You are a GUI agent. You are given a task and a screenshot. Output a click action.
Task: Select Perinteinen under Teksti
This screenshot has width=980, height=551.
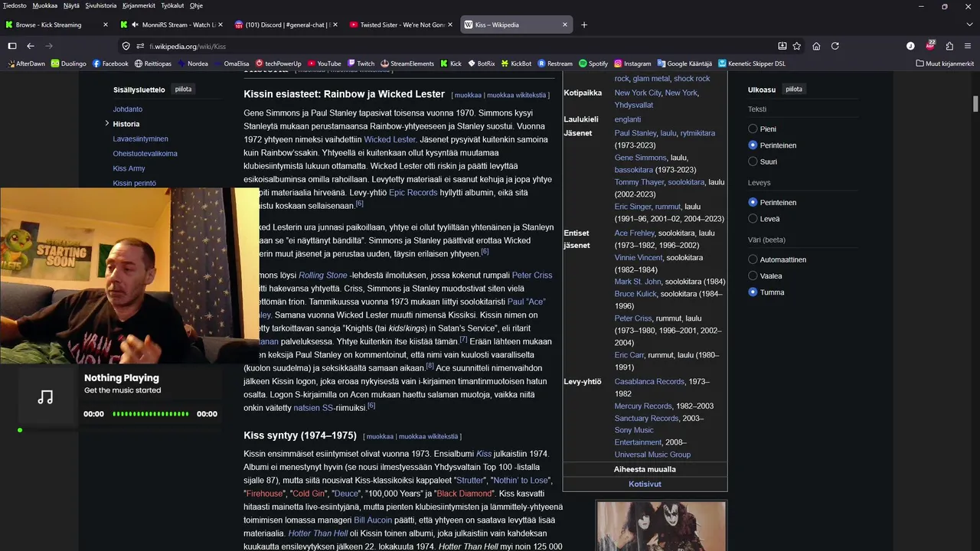[x=753, y=145]
